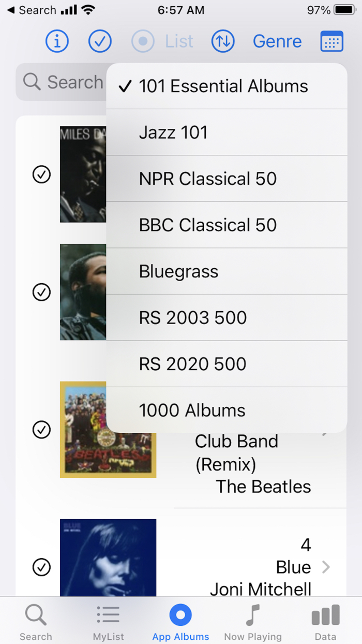362x644 pixels.
Task: Expand the Sgt Pepper album row chevron
Action: click(326, 430)
